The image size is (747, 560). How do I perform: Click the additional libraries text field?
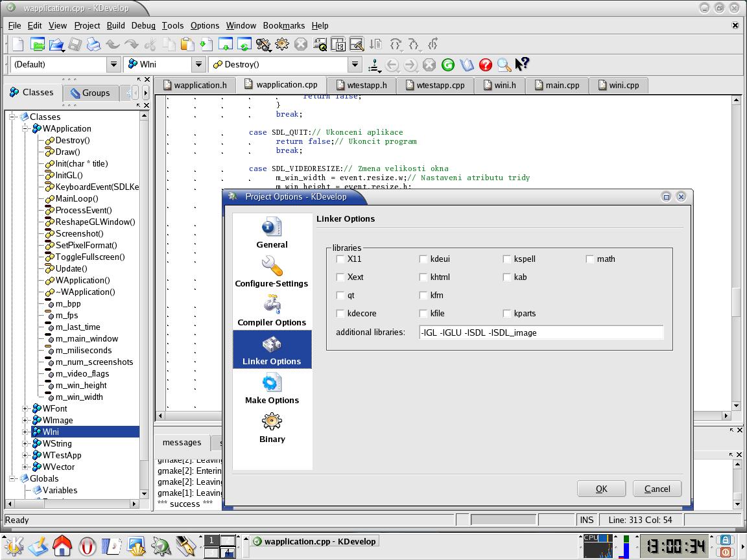pyautogui.click(x=541, y=332)
